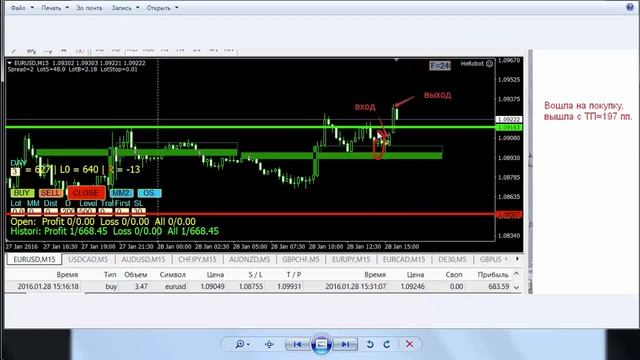640x360 pixels.
Task: Click the trade table scroll up arrow
Action: [516, 273]
